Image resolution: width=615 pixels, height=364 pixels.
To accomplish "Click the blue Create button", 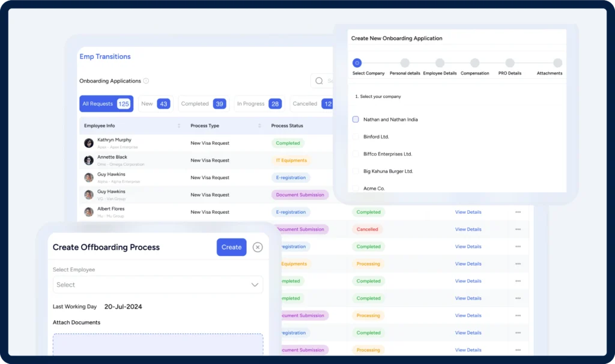I will pos(231,247).
